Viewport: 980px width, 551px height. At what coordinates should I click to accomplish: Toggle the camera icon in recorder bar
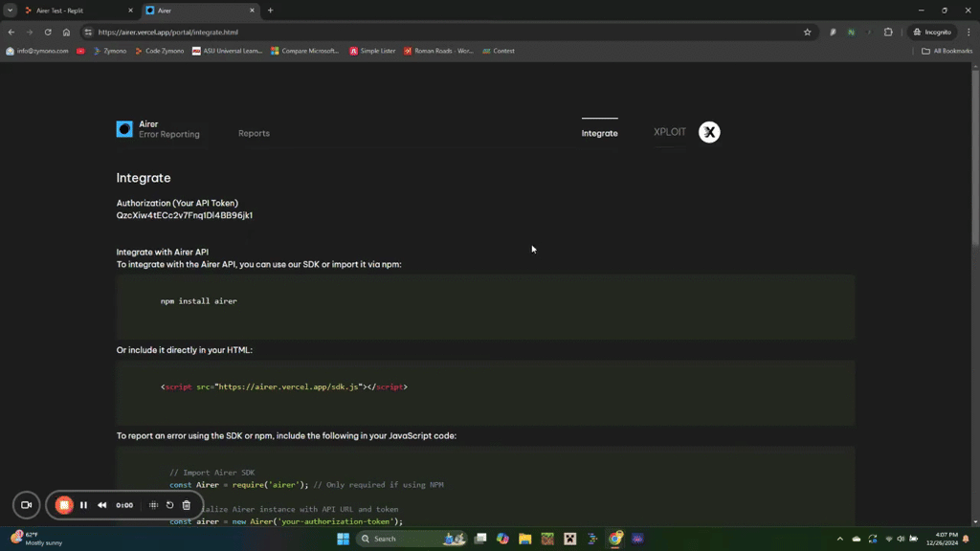[26, 505]
